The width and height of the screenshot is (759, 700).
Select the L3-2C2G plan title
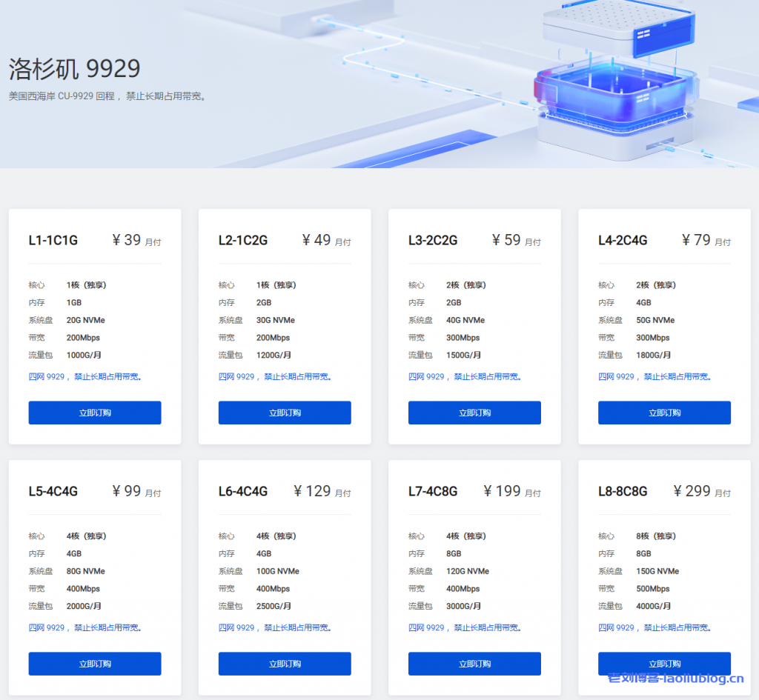(x=433, y=240)
